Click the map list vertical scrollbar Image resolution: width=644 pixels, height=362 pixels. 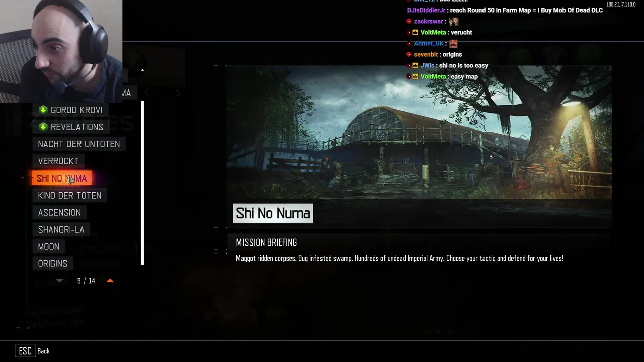pos(142,184)
